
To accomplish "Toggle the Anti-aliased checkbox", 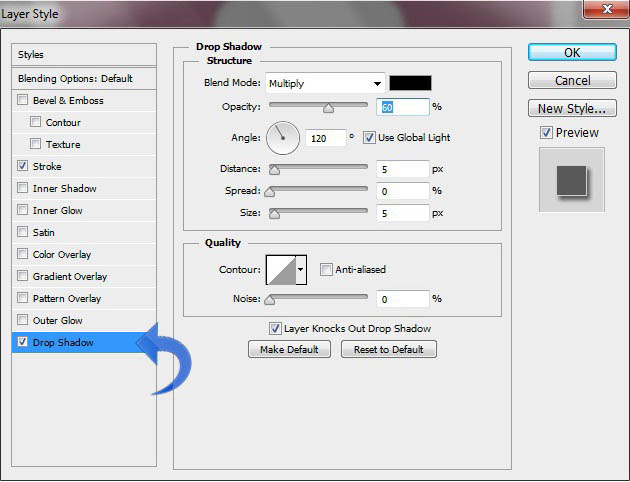I will [326, 269].
